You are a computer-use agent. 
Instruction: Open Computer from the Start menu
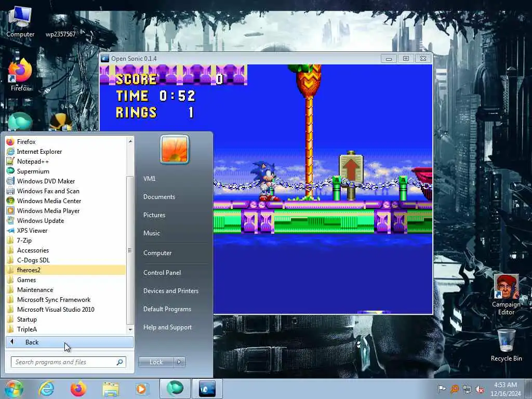pyautogui.click(x=157, y=253)
